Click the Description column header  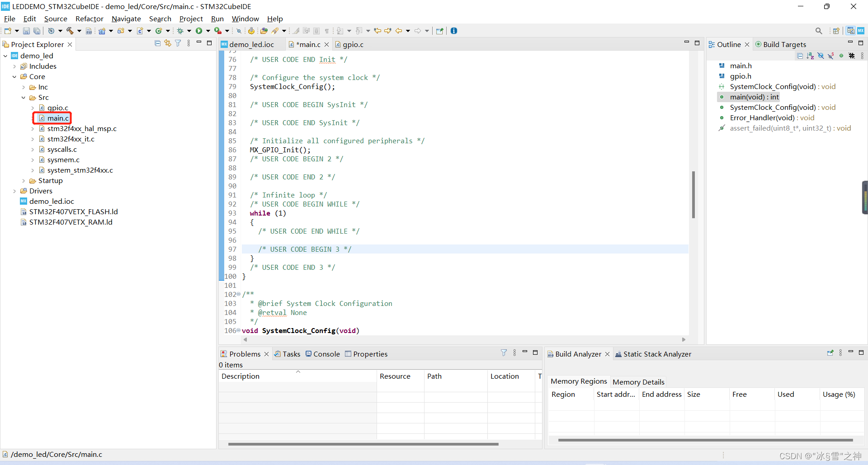click(297, 376)
